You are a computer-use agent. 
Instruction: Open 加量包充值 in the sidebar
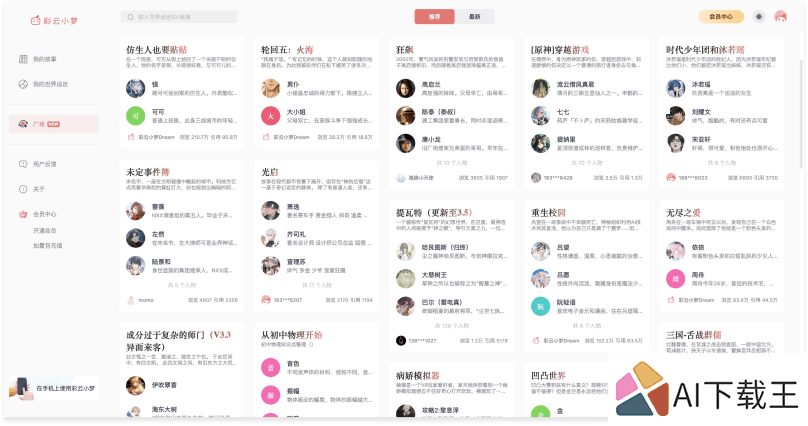pyautogui.click(x=47, y=246)
